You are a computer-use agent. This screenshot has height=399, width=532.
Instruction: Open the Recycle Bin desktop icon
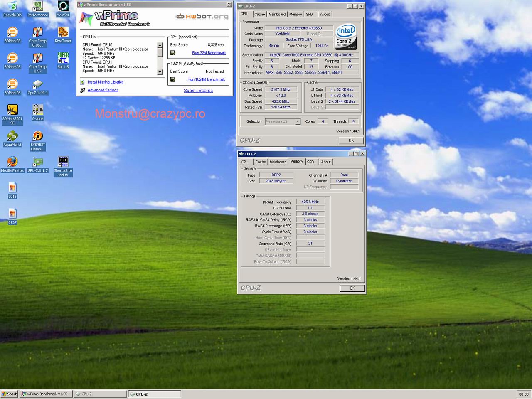pos(12,9)
